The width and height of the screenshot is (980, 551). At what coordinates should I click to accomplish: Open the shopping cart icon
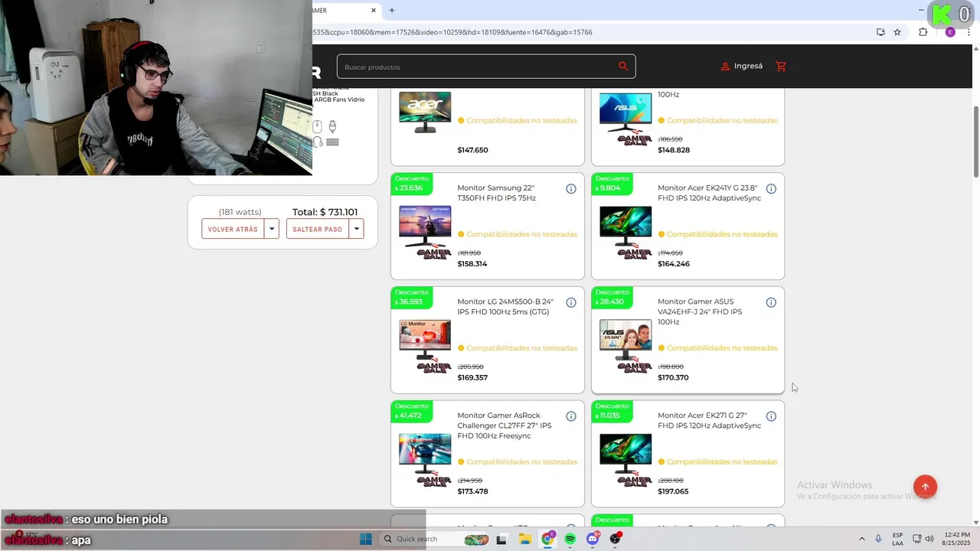pos(781,67)
